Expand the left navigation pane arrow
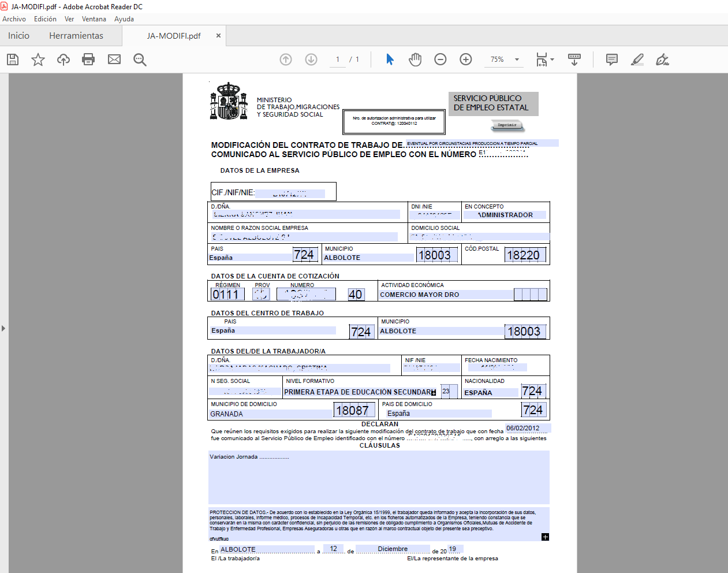This screenshot has width=728, height=573. coord(3,328)
